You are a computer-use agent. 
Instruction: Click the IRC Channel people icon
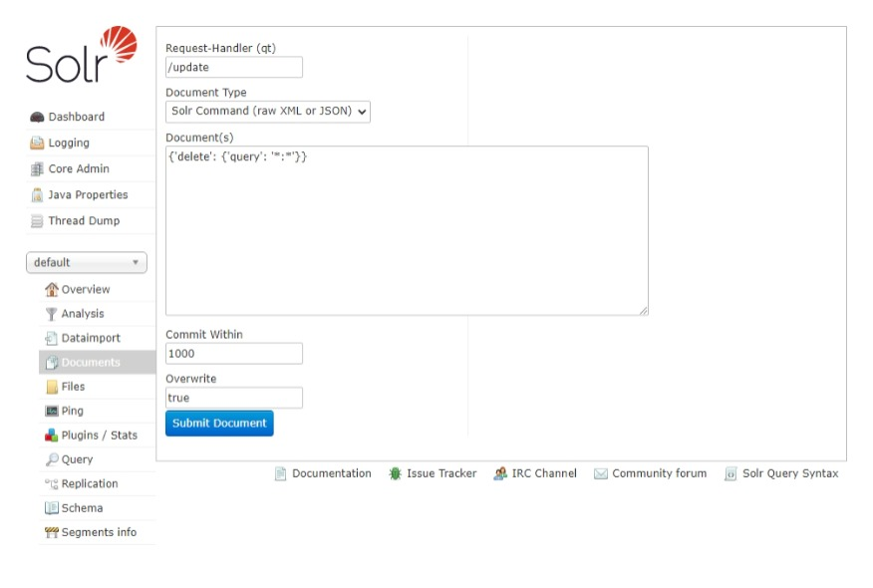click(x=500, y=473)
